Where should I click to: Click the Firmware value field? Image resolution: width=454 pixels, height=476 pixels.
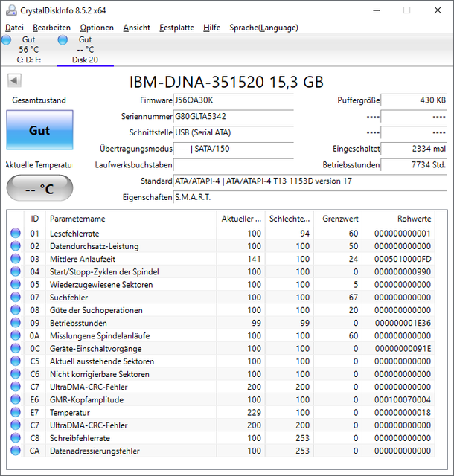point(233,100)
